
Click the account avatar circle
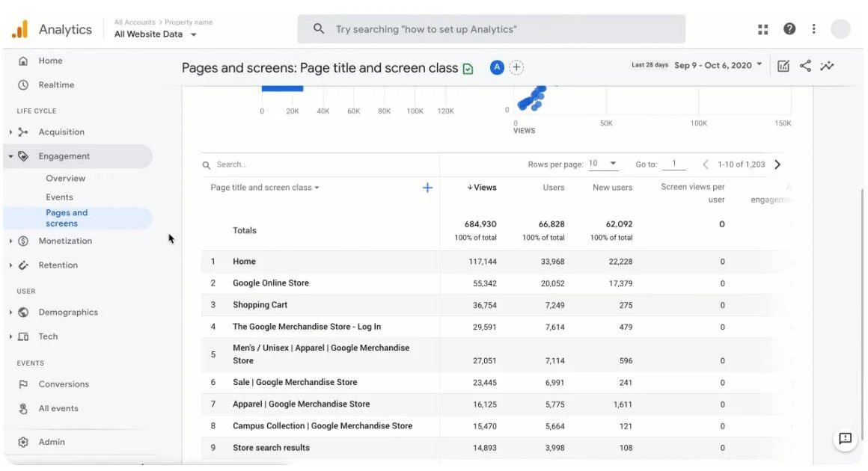click(840, 28)
